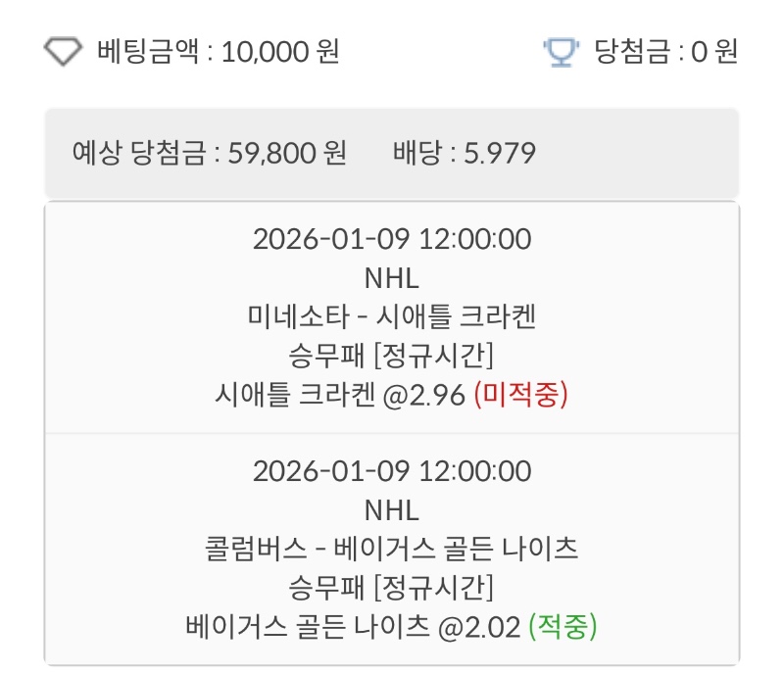Click the date above 미네소타 match
Screen dimensions: 784x673
pos(391,239)
